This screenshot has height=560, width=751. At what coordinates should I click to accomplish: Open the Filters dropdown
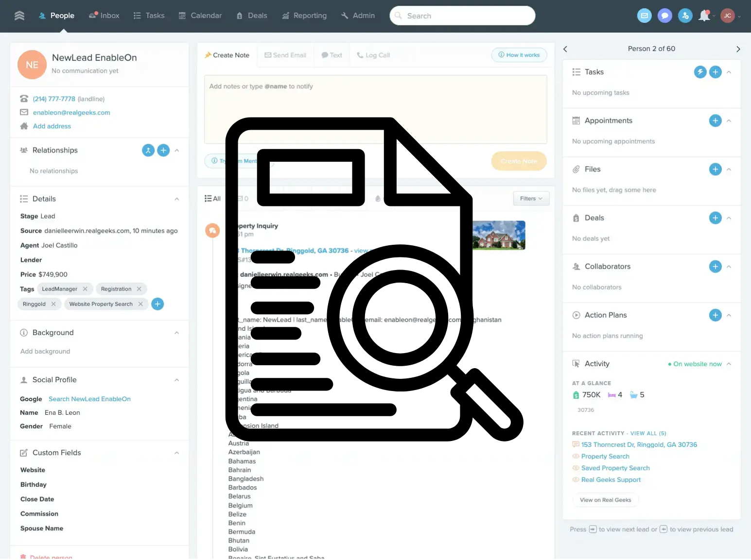(x=531, y=199)
